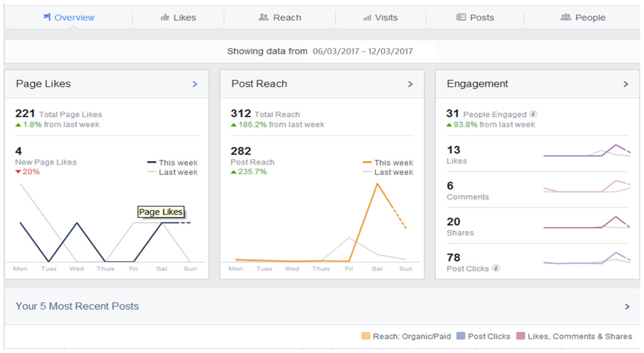The height and width of the screenshot is (353, 644).
Task: Switch to the Reach tab
Action: click(280, 17)
